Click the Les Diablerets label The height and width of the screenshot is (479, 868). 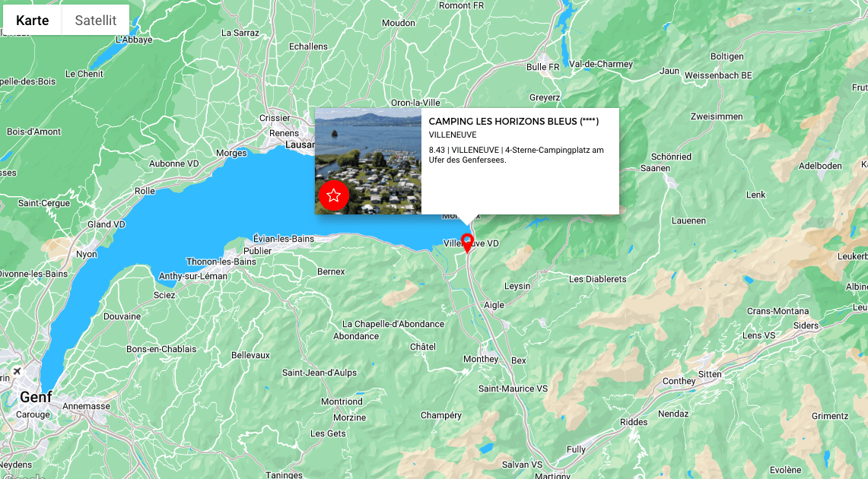point(597,279)
